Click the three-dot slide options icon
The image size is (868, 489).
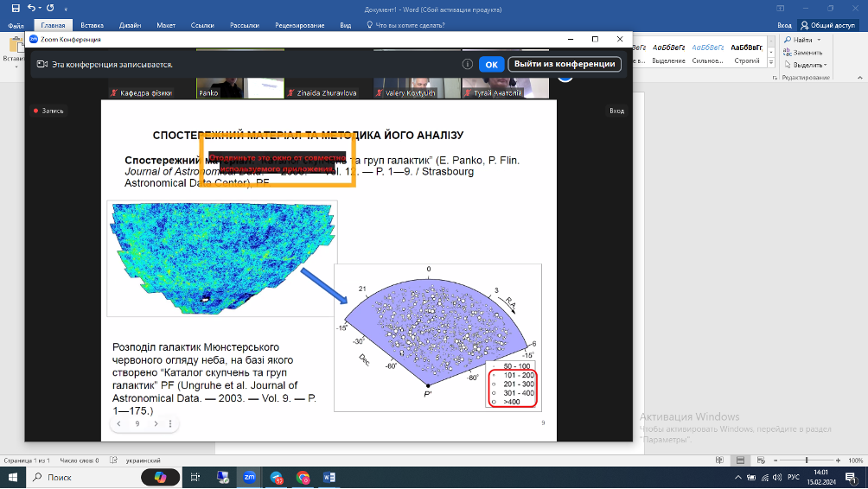(x=169, y=424)
